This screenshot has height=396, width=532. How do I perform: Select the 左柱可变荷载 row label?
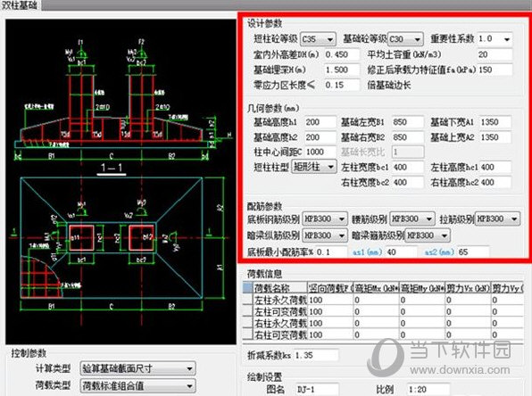click(280, 311)
